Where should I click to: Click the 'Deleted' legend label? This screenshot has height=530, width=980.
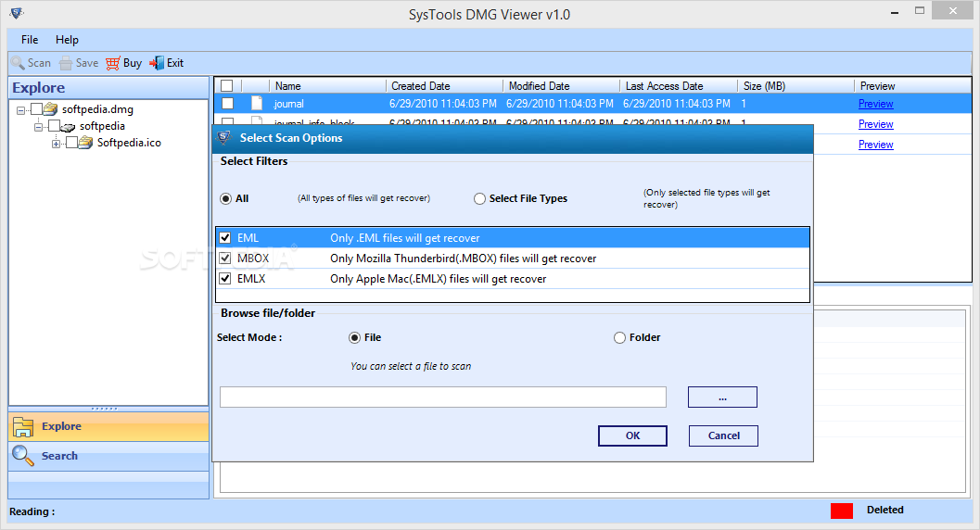coord(885,510)
